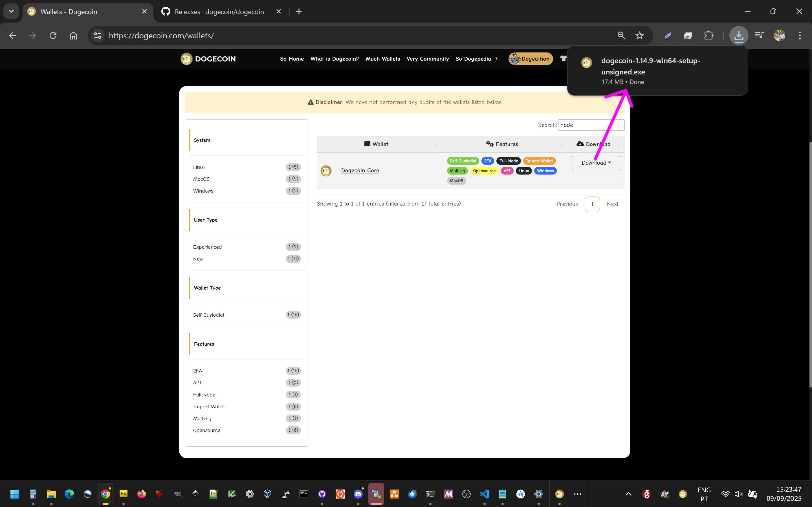
Task: Filter by API feature
Action: click(x=247, y=383)
